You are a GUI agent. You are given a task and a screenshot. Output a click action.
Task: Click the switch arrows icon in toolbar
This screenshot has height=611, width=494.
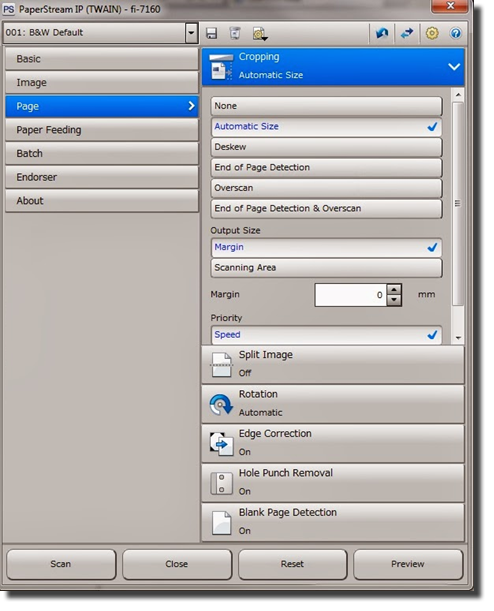pos(407,33)
